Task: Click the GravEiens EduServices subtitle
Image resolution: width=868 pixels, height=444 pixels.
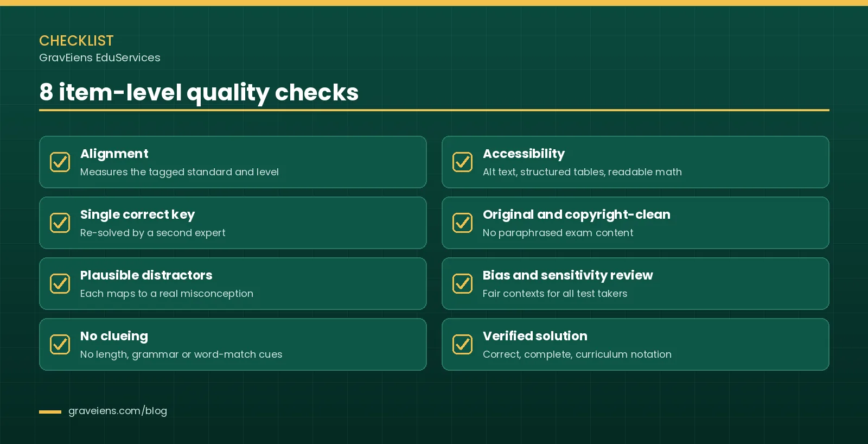Action: point(100,58)
